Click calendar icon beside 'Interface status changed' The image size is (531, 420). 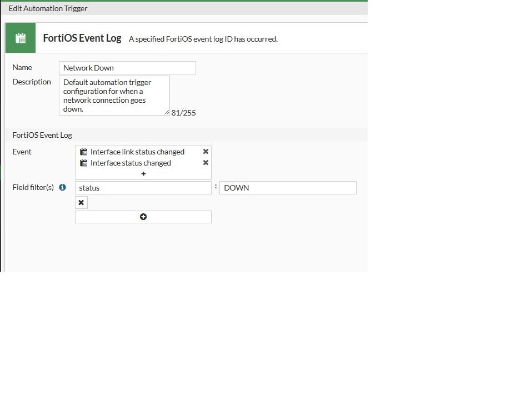pos(83,163)
